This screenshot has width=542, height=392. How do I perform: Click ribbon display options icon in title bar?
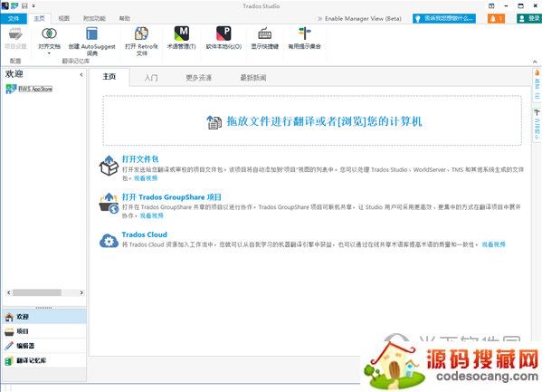pyautogui.click(x=491, y=5)
